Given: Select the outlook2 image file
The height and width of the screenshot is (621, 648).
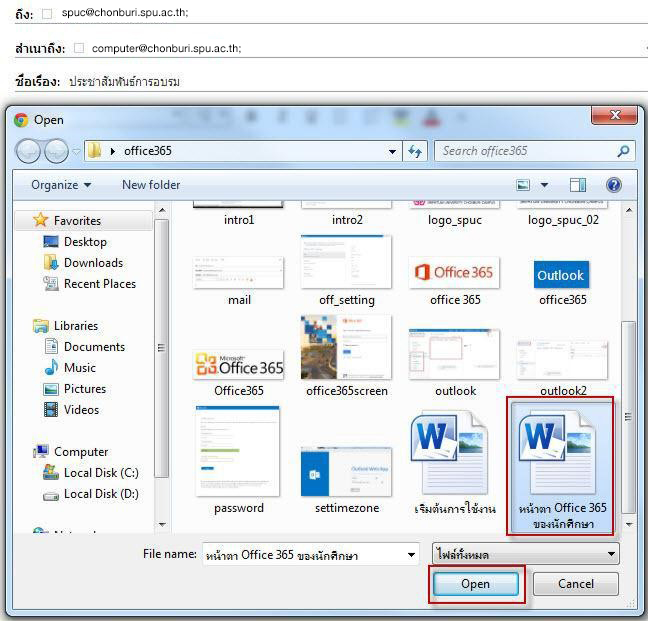Looking at the screenshot, I should 563,368.
